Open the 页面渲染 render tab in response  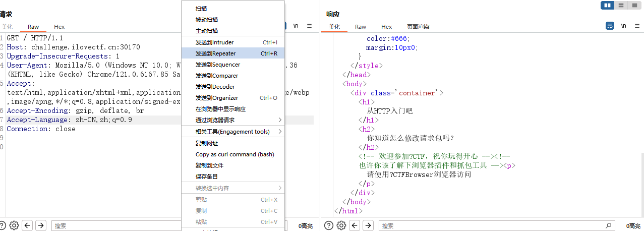[418, 27]
